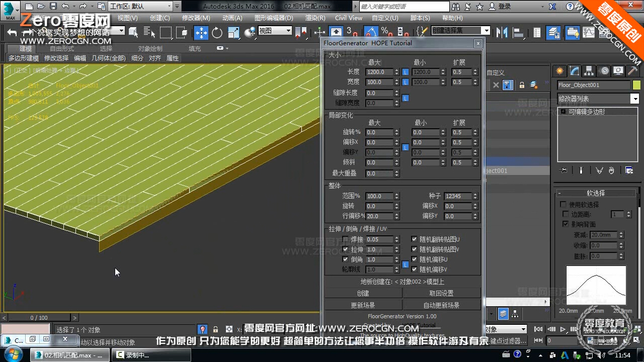
Task: Click the Mirror tool icon
Action: pos(502,32)
